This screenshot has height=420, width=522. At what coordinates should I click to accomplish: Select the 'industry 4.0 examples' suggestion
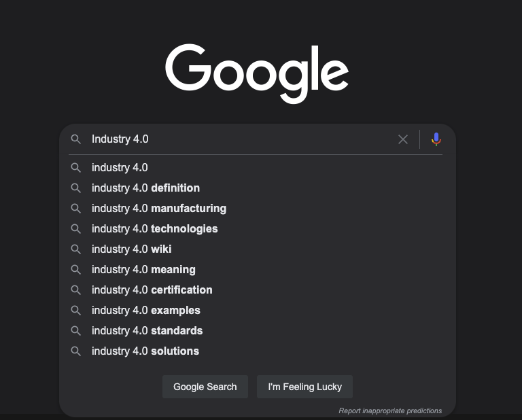[x=257, y=310]
